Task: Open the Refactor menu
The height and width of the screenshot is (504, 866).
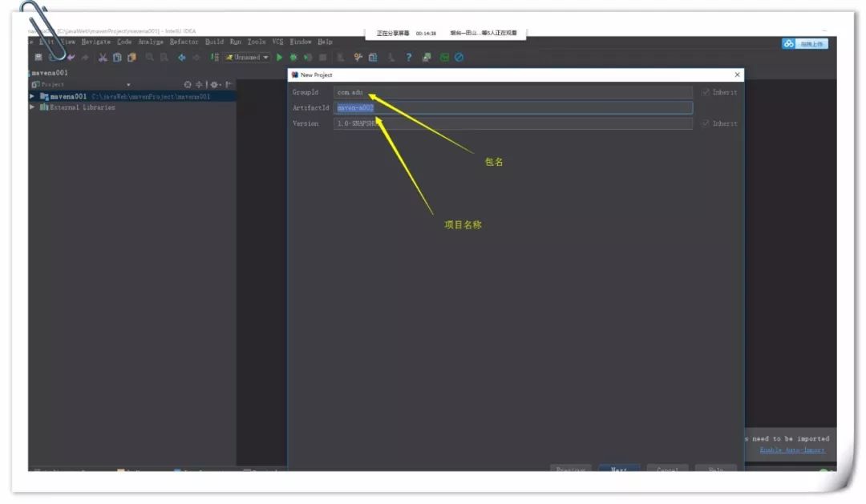Action: [x=184, y=42]
